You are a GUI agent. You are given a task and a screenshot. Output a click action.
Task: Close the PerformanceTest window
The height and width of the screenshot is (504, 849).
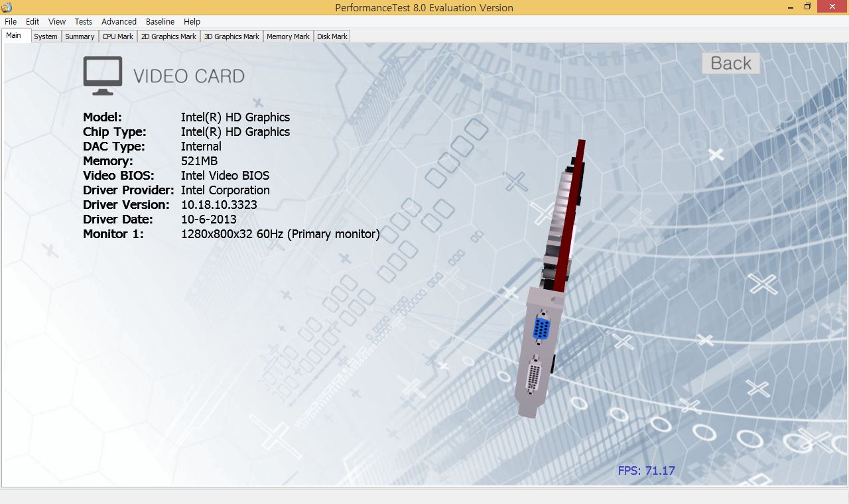(832, 7)
